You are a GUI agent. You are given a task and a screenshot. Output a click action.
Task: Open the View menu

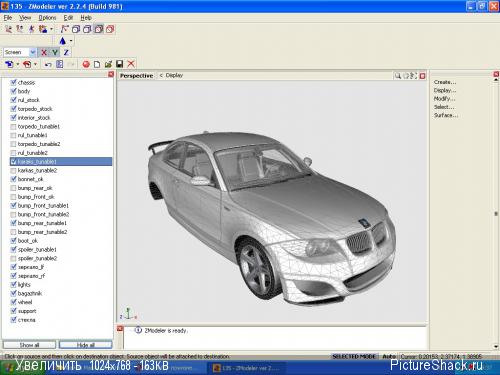(25, 18)
